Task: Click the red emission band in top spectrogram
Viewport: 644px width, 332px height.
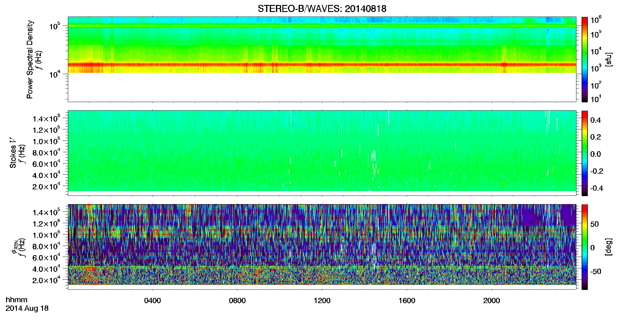Action: pyautogui.click(x=322, y=65)
